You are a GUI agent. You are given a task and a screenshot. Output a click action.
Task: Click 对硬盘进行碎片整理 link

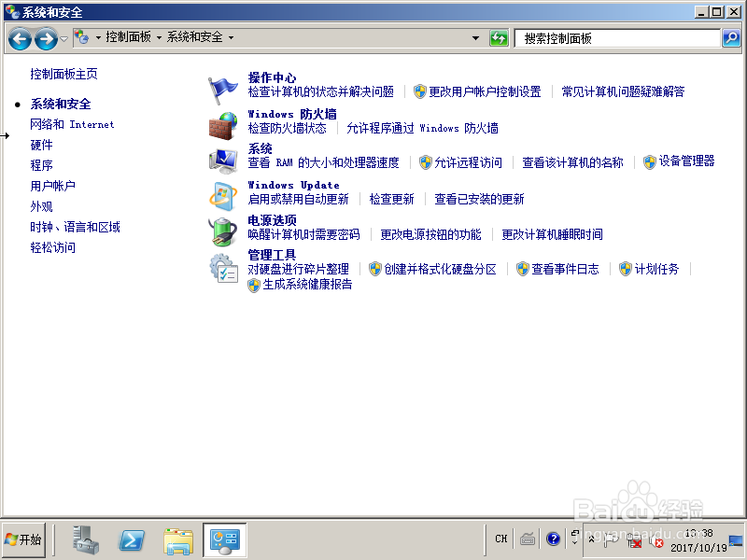[x=298, y=269]
